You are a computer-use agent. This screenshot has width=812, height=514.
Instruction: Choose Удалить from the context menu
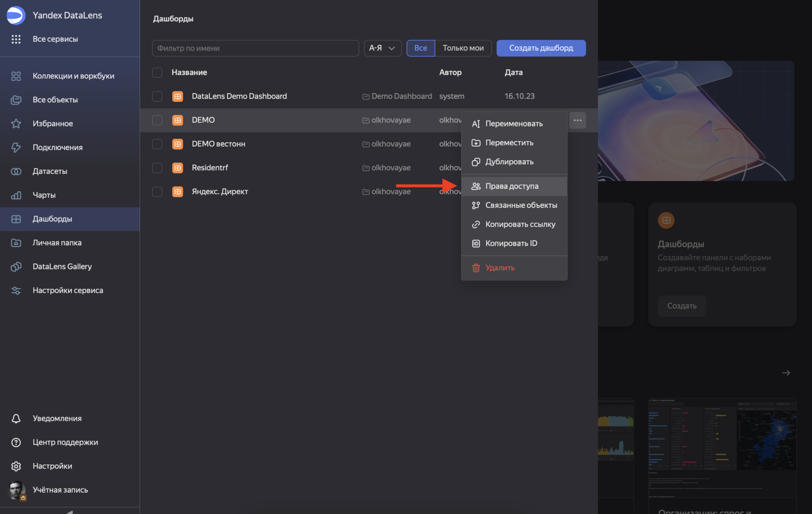click(x=514, y=268)
